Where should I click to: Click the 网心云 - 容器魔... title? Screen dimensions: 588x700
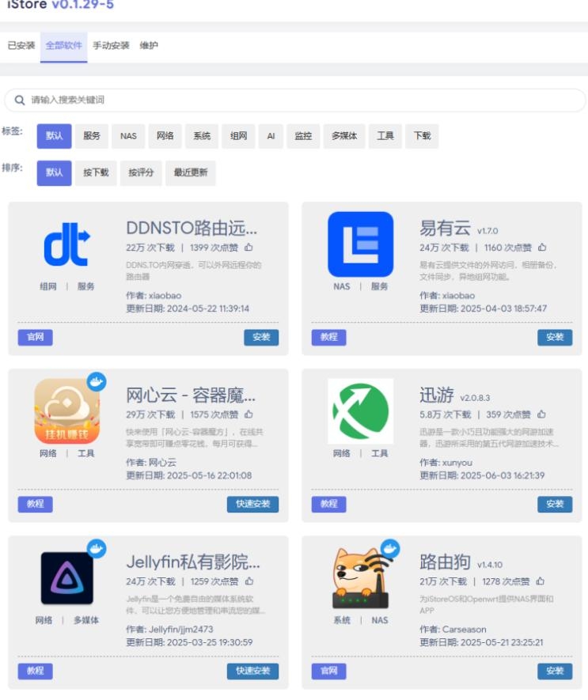point(191,395)
